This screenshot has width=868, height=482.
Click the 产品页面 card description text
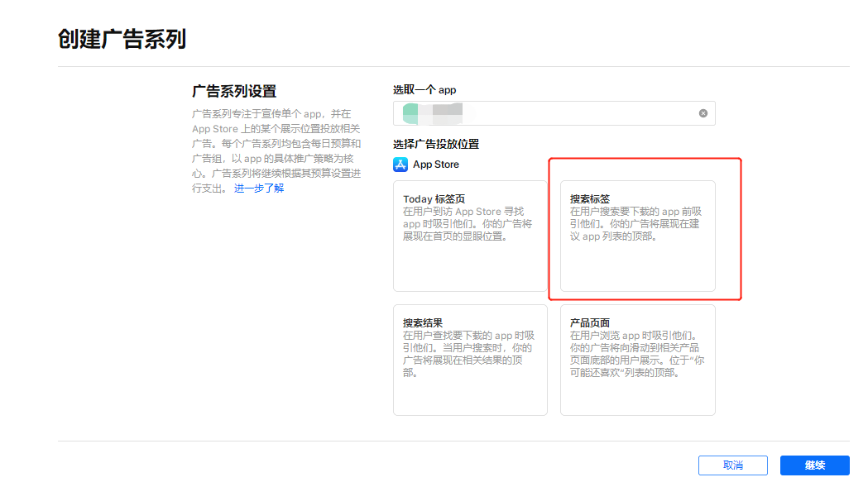pos(637,354)
